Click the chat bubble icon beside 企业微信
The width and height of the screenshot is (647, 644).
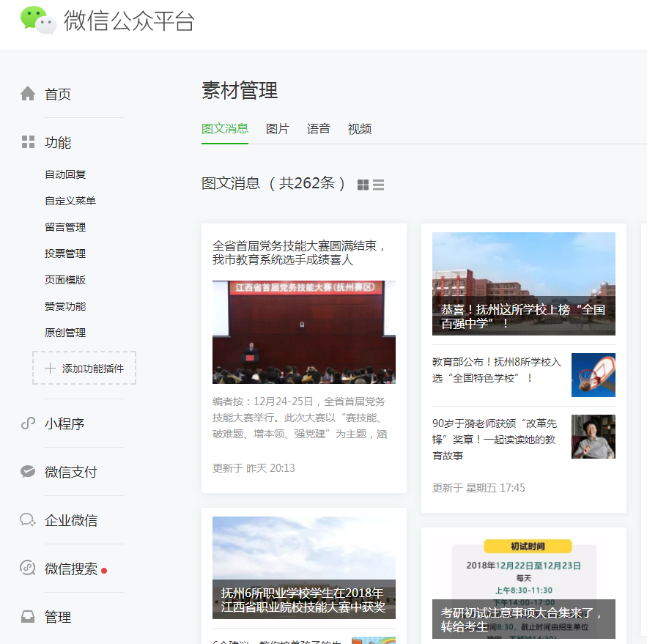point(28,519)
